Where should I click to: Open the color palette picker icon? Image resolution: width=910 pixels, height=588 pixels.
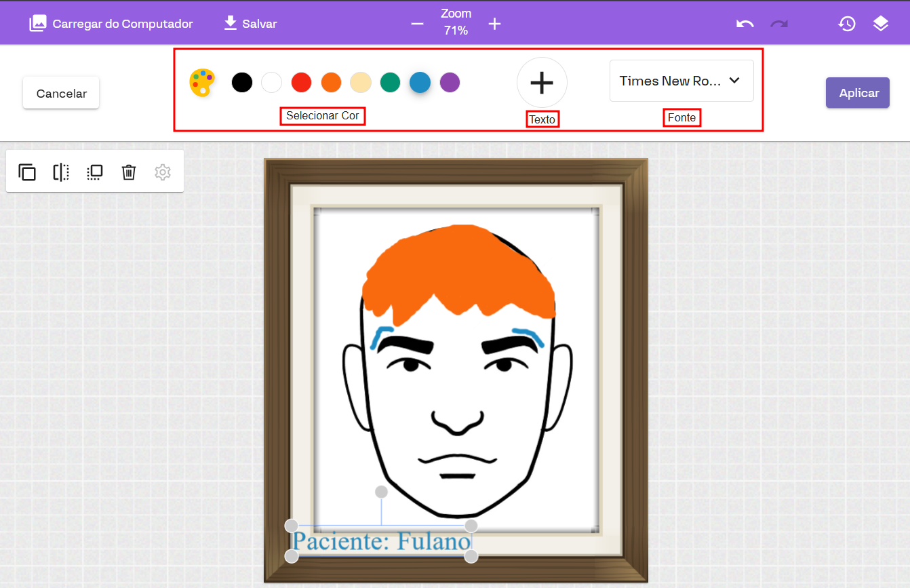click(202, 83)
